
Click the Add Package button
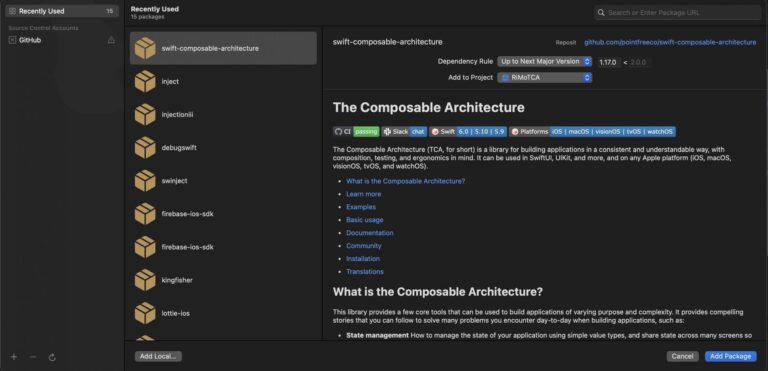pos(730,356)
